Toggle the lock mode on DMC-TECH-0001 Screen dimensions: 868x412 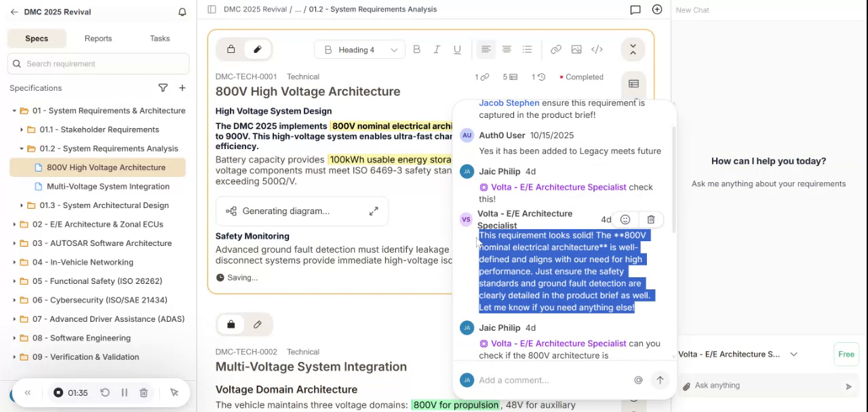coord(231,49)
